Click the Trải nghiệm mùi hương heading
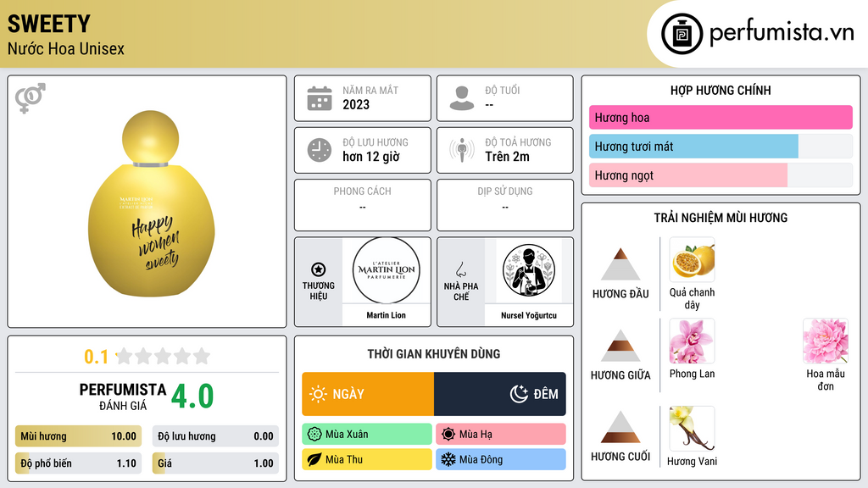 pyautogui.click(x=721, y=218)
